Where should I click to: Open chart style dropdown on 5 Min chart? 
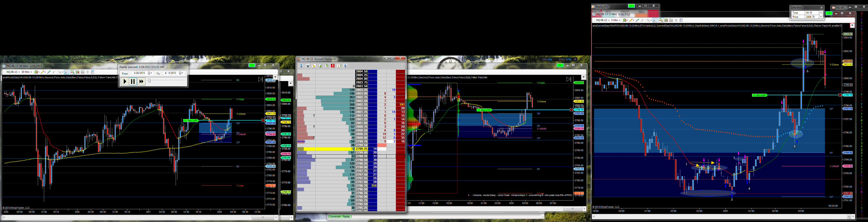pyautogui.click(x=625, y=20)
